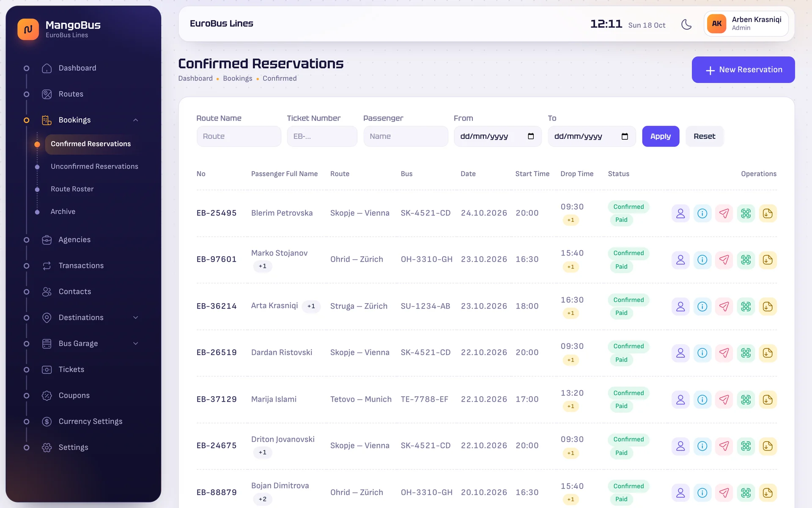Click the Date column header

point(468,174)
